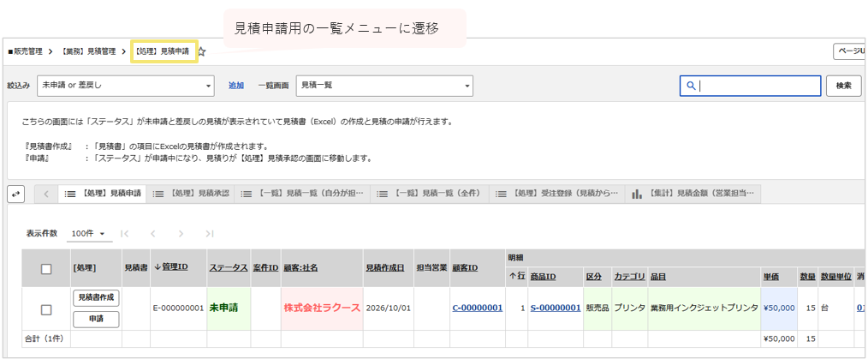Sort by 顧客:社名 column header
The image size is (868, 359).
[300, 267]
